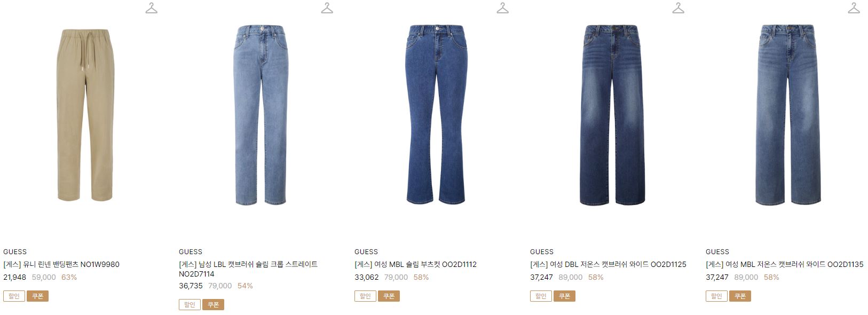The width and height of the screenshot is (868, 315).
Task: Click hanger icon above DBL wide jeans
Action: (678, 8)
